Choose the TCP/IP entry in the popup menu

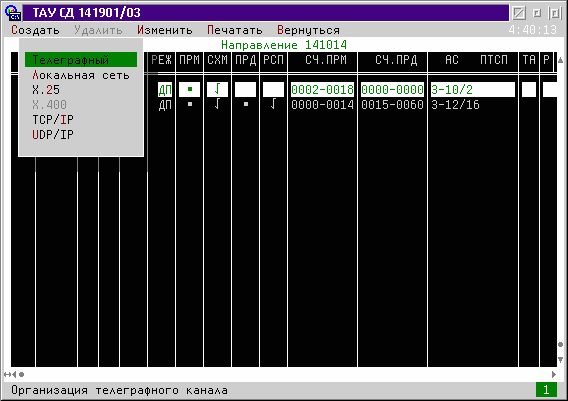53,120
